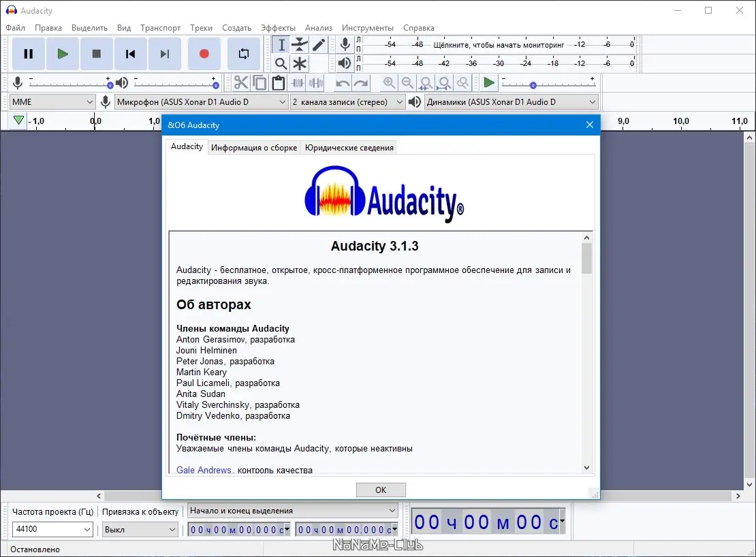Click the Stop transport button
Image resolution: width=756 pixels, height=557 pixels.
97,54
